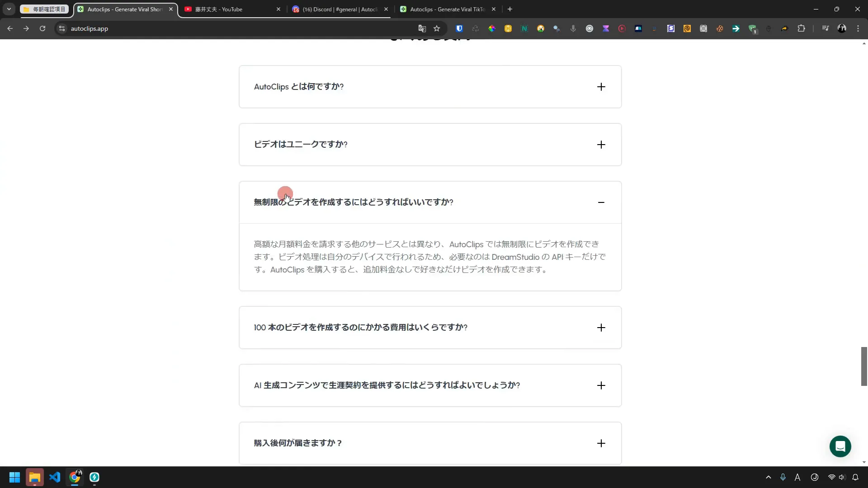Viewport: 868px width, 488px height.
Task: Open the 毎朝確認項目 tab group
Action: [44, 9]
